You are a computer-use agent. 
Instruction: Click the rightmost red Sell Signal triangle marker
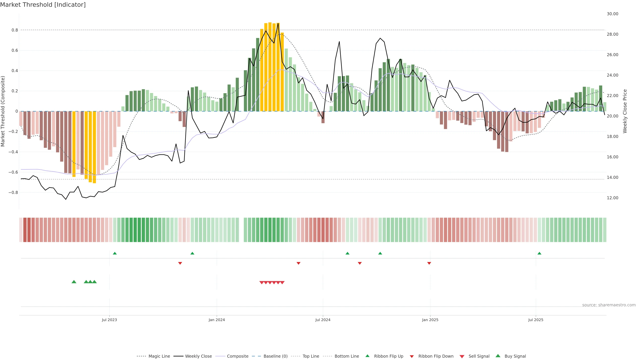tap(282, 283)
